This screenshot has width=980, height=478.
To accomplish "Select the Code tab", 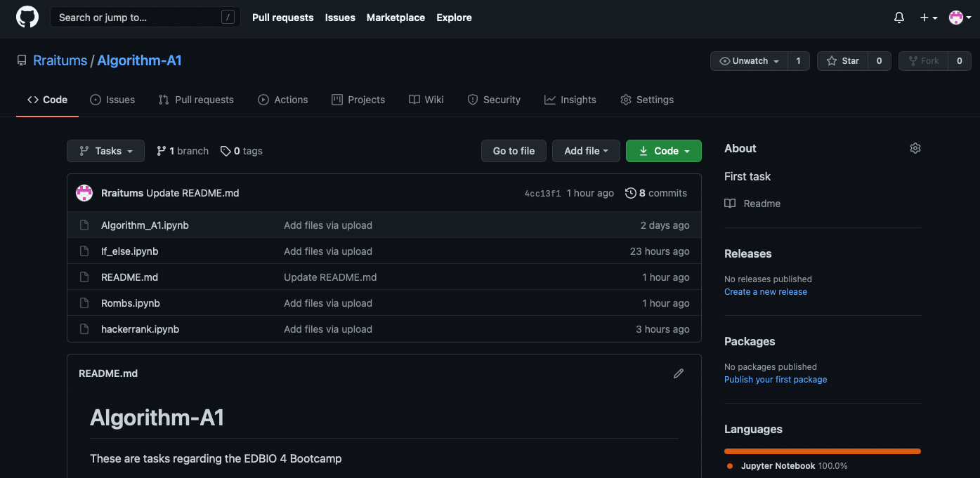I will click(x=48, y=100).
